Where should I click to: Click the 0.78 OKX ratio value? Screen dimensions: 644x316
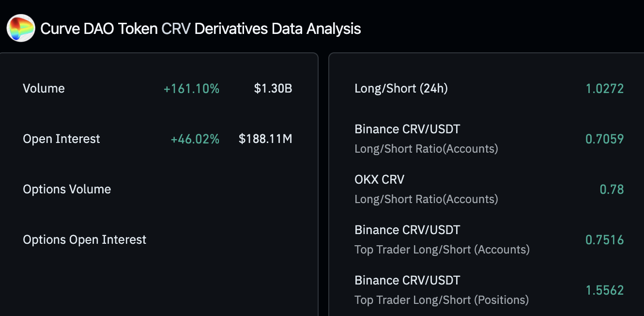click(x=612, y=190)
